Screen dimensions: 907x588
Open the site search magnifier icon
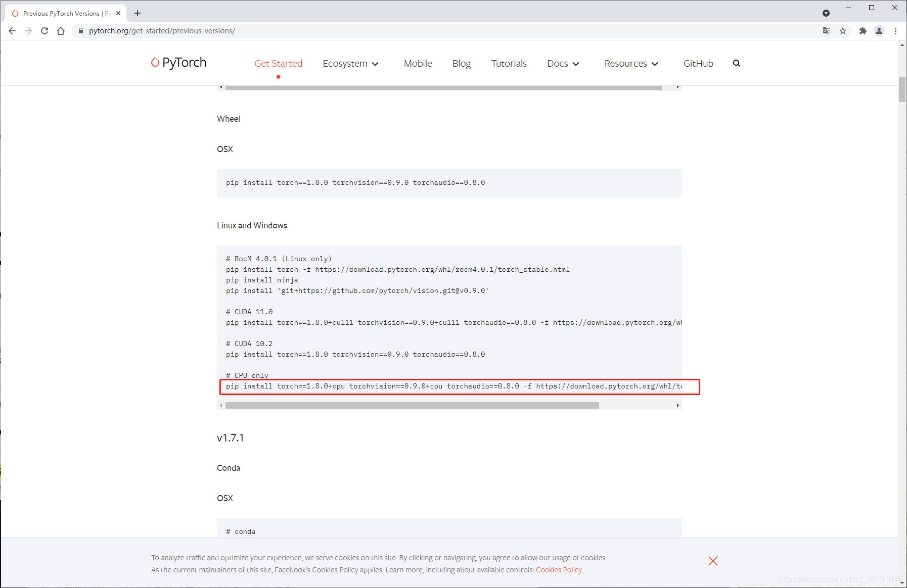737,63
